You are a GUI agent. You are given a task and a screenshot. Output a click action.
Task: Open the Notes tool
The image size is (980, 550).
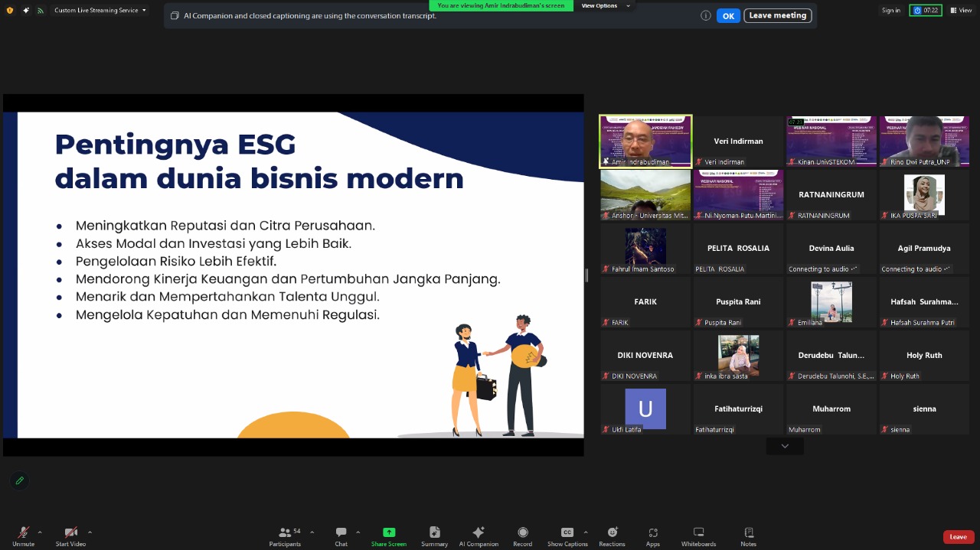pyautogui.click(x=748, y=532)
